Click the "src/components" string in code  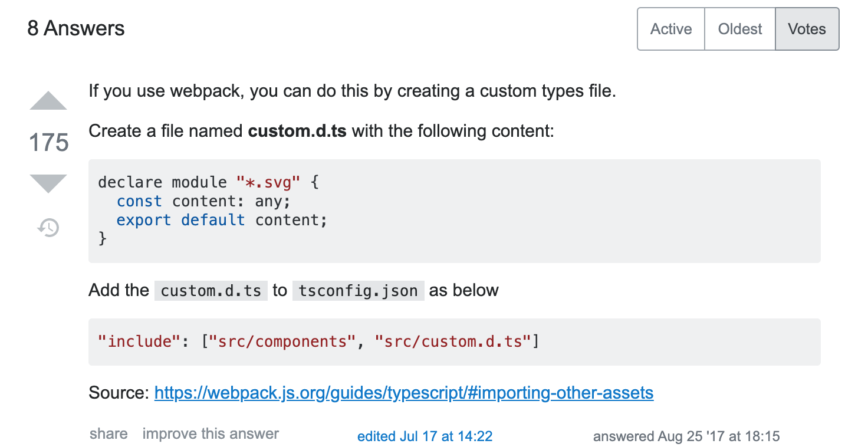coord(284,341)
